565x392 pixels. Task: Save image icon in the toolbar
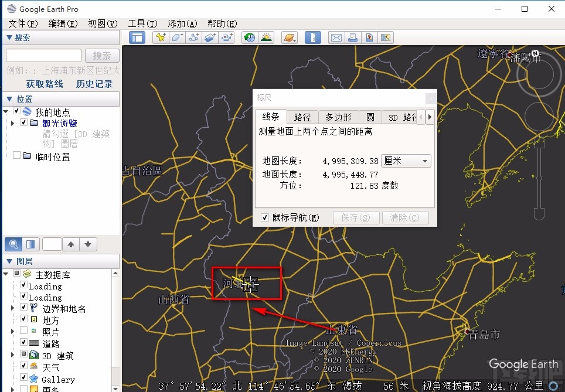click(x=369, y=38)
